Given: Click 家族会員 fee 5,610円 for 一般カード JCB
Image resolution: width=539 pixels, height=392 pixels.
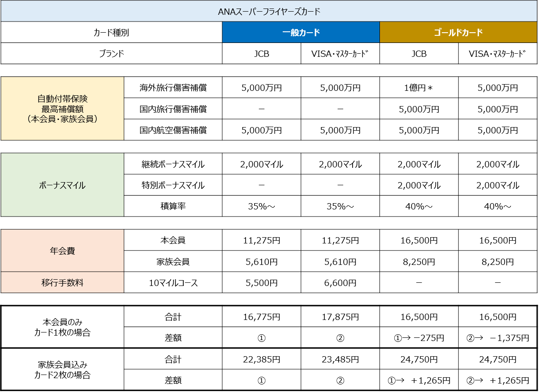Looking at the screenshot, I should coord(262,261).
